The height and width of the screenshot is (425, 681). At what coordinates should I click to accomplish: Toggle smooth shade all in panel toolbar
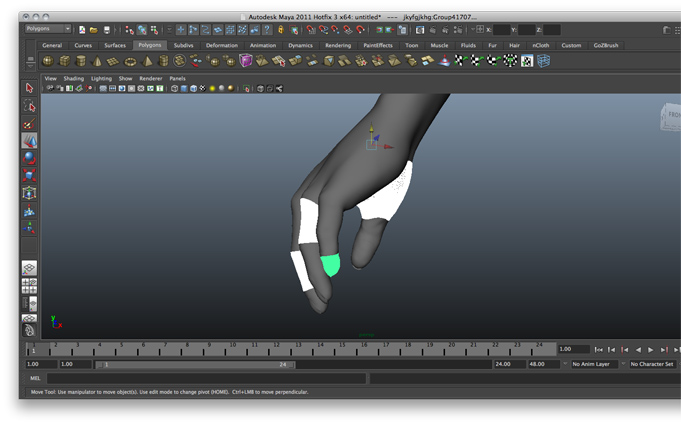185,88
